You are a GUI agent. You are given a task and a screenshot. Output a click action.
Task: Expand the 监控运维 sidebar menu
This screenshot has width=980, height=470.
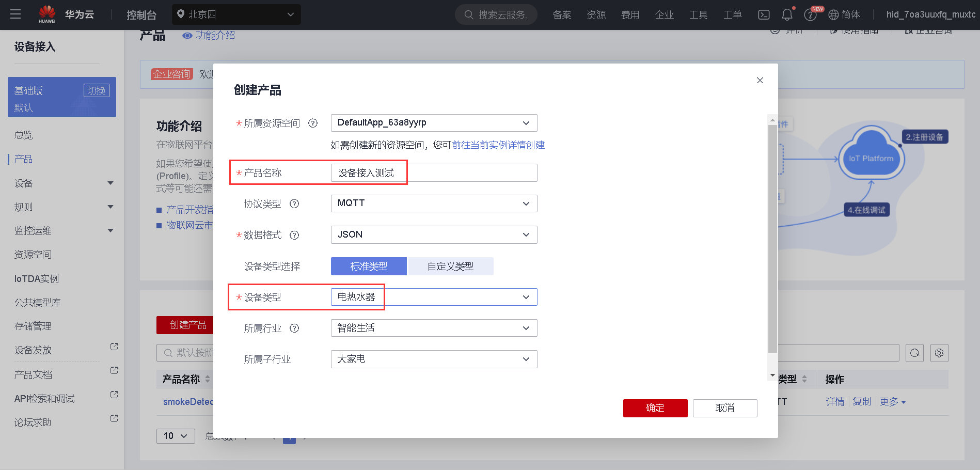(x=110, y=231)
